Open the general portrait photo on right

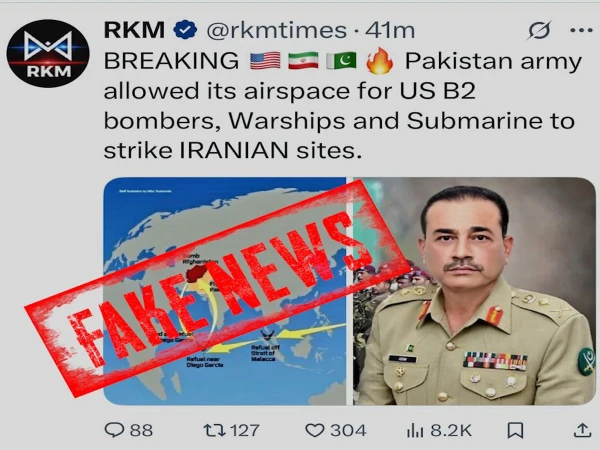[x=474, y=291]
